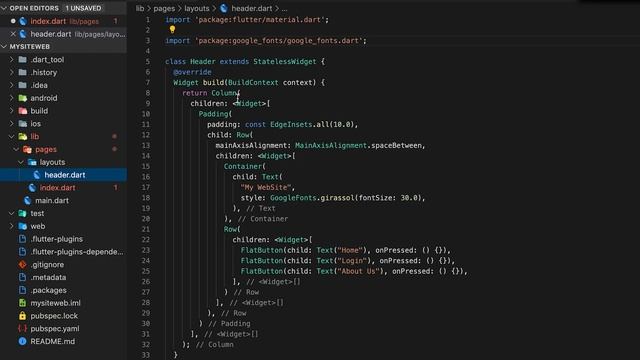Expand the android folder chevron

click(x=11, y=98)
